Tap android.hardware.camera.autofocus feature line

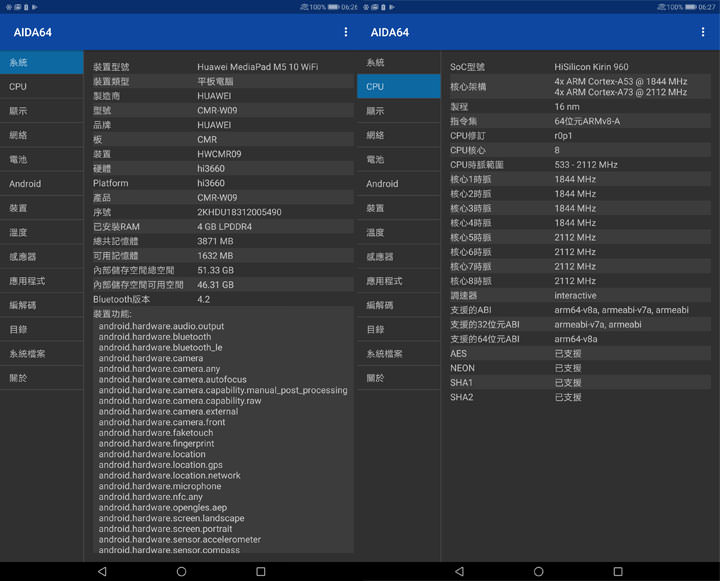[x=173, y=379]
